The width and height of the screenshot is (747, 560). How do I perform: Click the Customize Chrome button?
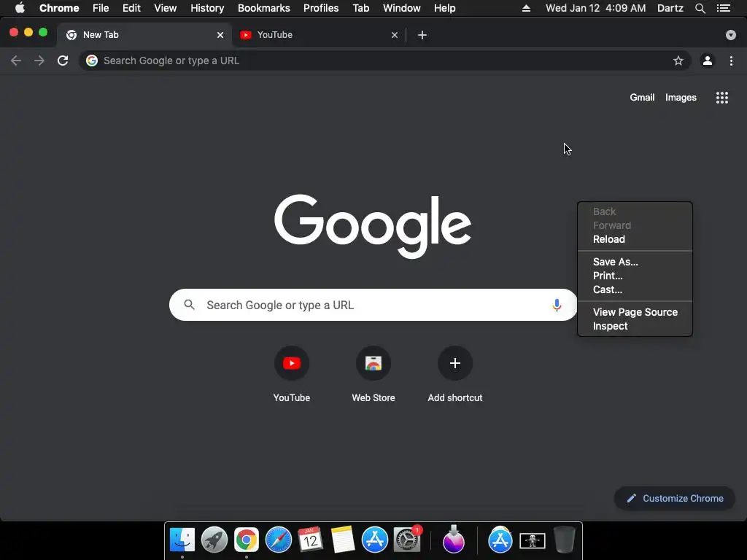click(x=675, y=498)
